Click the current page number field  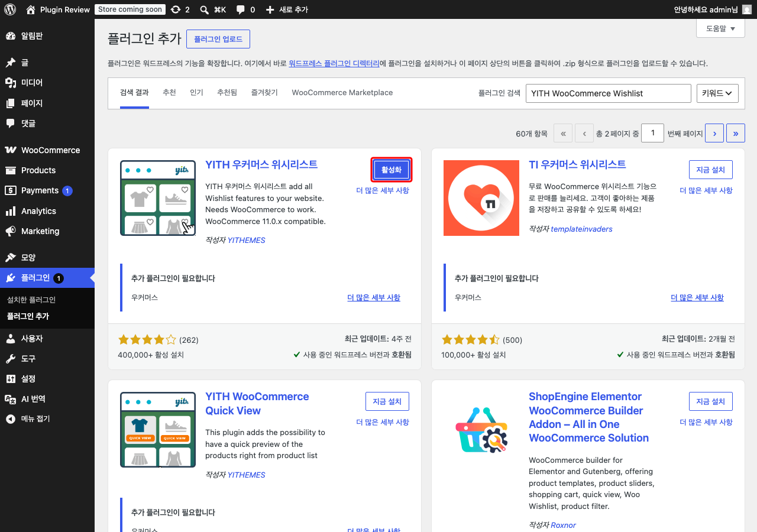[653, 134]
